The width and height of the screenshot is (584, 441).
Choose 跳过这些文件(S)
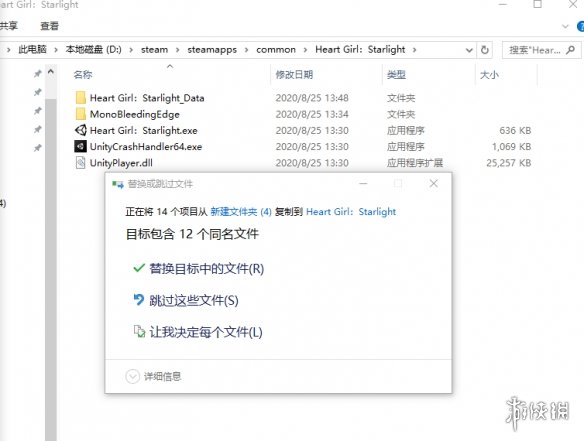point(194,300)
